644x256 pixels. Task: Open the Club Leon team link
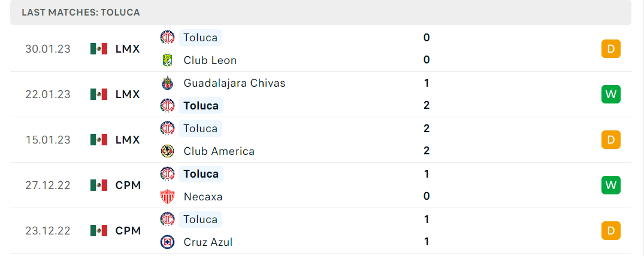210,60
